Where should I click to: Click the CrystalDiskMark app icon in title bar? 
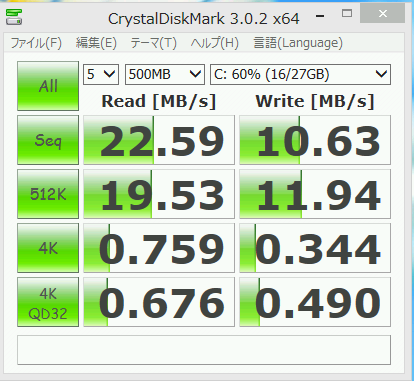click(14, 17)
